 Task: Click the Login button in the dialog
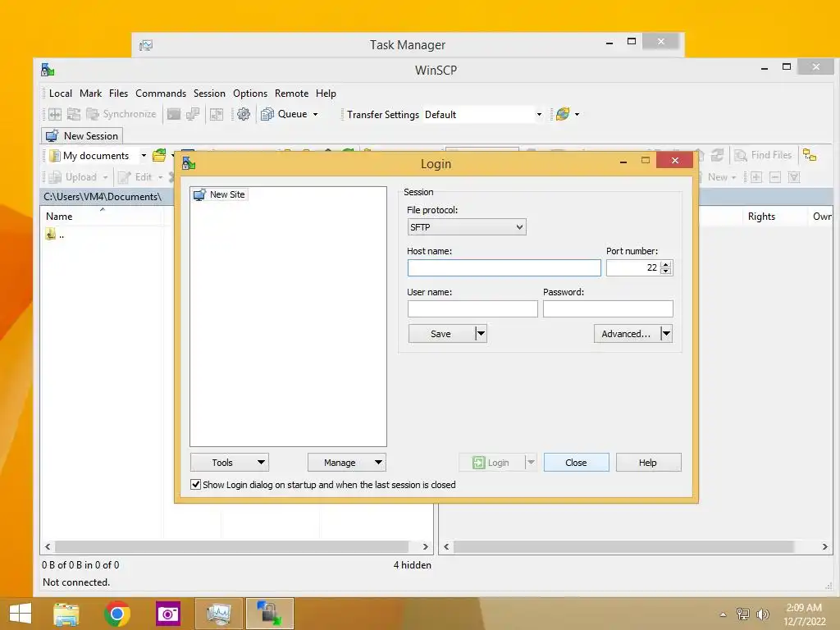[x=491, y=463]
